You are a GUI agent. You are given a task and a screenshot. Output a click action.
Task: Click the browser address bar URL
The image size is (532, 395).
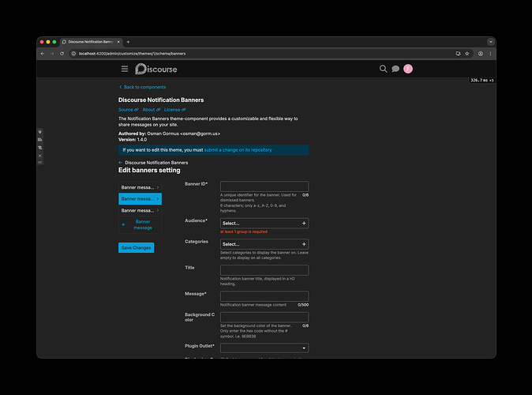point(133,54)
